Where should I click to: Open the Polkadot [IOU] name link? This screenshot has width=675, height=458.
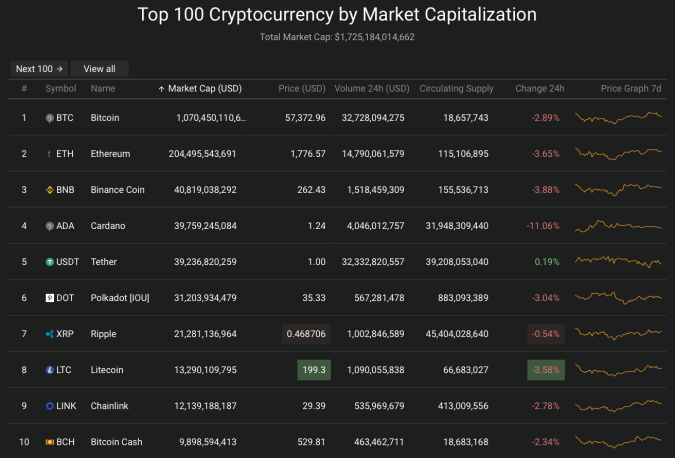(x=120, y=298)
